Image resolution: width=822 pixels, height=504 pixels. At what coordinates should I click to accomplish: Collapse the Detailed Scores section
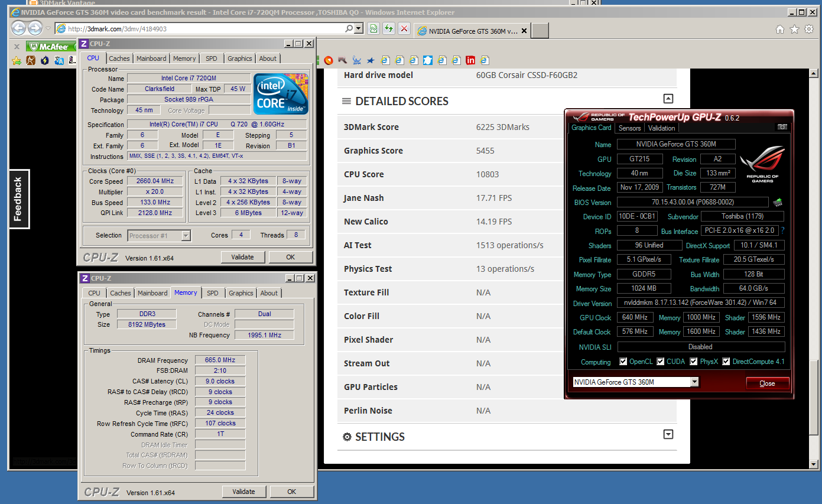click(668, 99)
